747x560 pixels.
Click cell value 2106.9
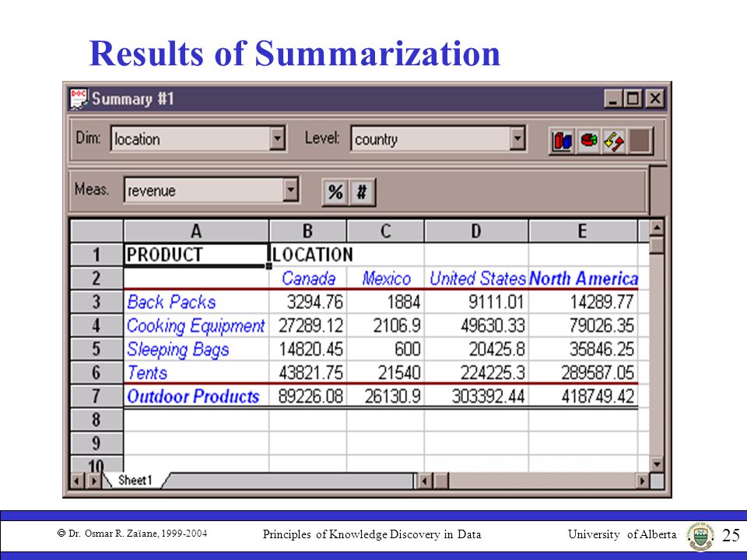click(396, 326)
